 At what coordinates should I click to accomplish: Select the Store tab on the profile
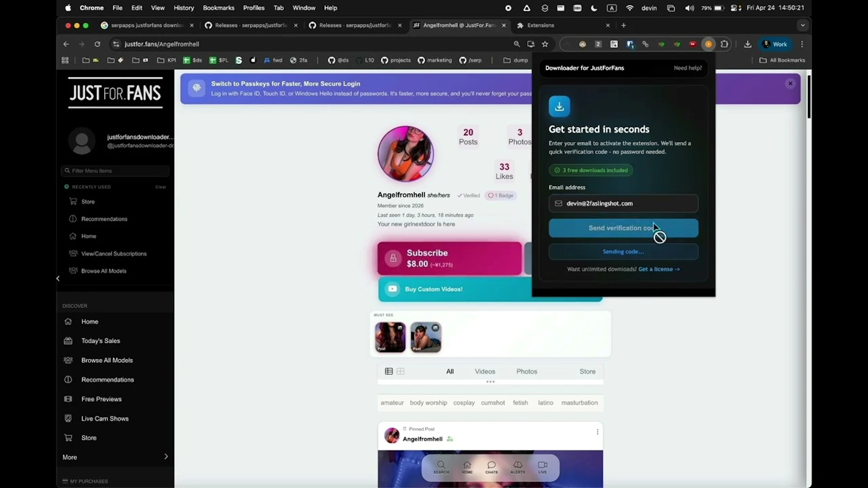pyautogui.click(x=588, y=371)
